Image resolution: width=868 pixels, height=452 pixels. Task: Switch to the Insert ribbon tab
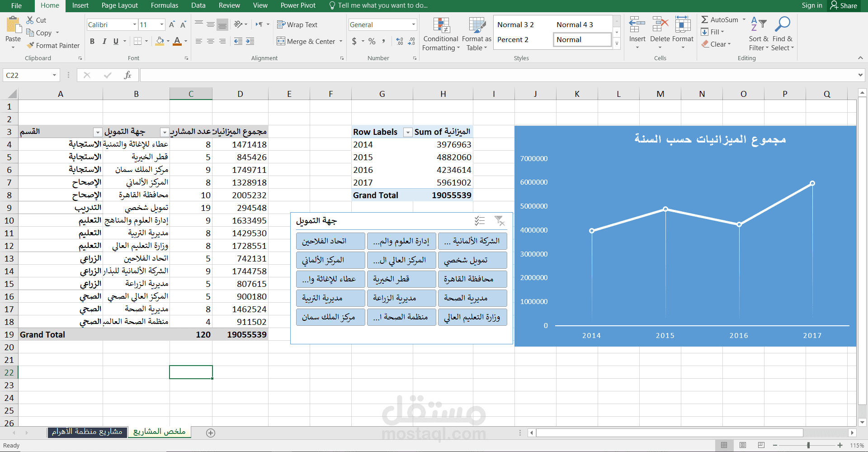click(80, 5)
